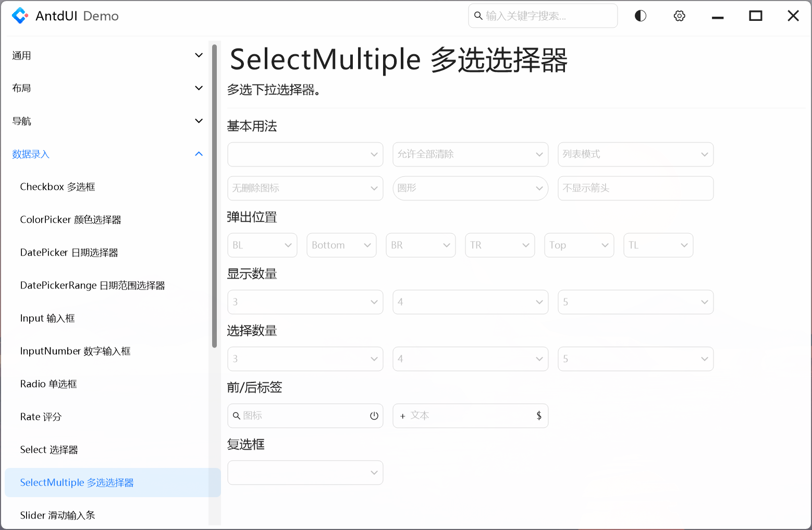Open the settings gear icon
812x530 pixels.
tap(679, 16)
